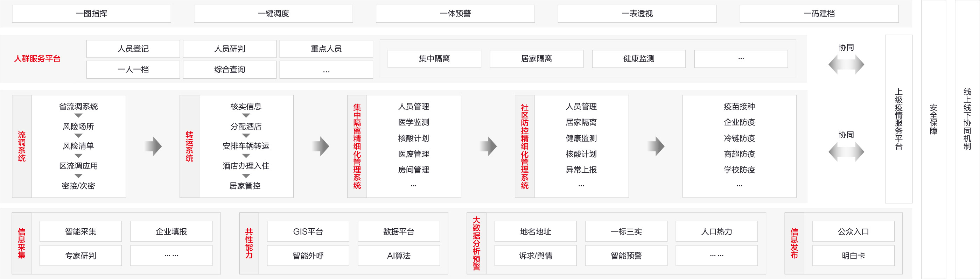Click the down triangle below 酒店办理入住
Screen dimensions: 980x279
coord(246,176)
